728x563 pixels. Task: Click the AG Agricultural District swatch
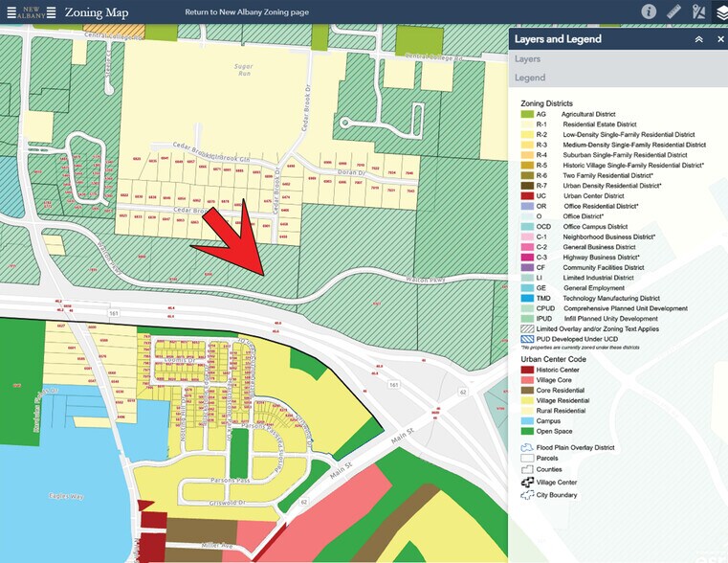528,114
